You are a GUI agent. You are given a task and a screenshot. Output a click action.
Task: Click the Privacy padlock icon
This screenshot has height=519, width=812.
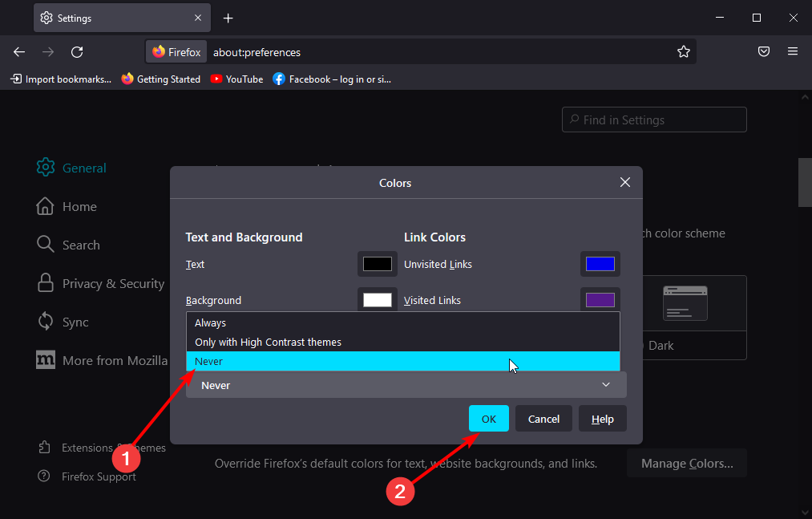pyautogui.click(x=46, y=283)
